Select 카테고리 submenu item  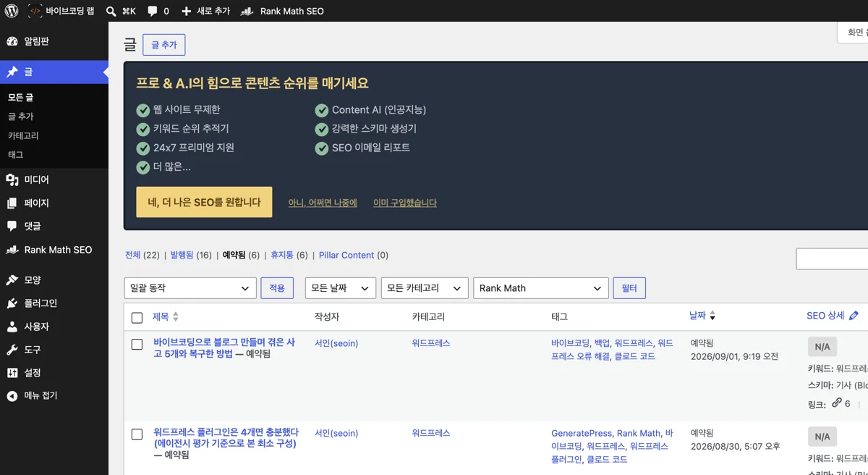pos(23,135)
